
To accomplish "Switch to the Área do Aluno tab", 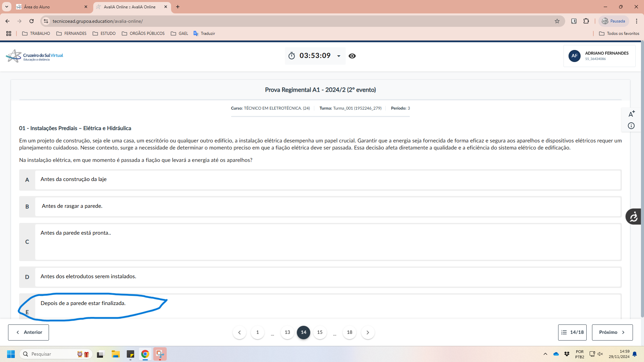I will pos(50,7).
